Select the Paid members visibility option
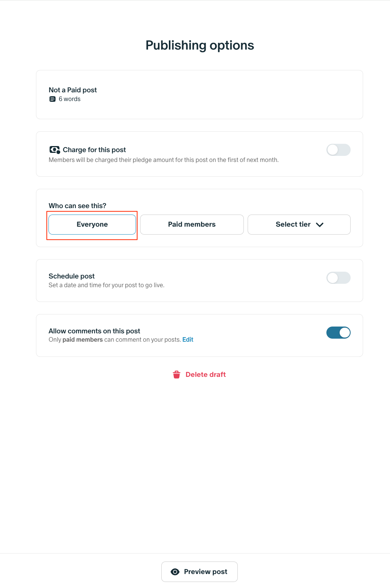This screenshot has height=588, width=390. (192, 224)
